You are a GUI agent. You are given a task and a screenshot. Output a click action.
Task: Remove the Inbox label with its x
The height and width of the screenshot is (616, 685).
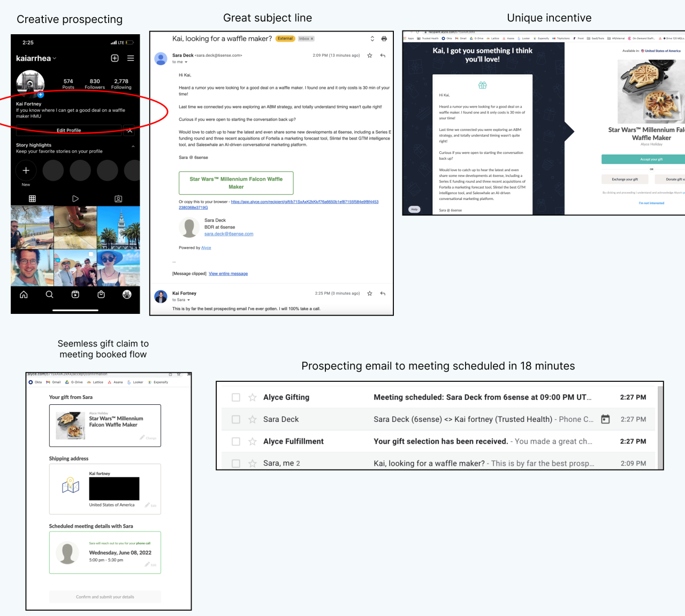pyautogui.click(x=312, y=38)
